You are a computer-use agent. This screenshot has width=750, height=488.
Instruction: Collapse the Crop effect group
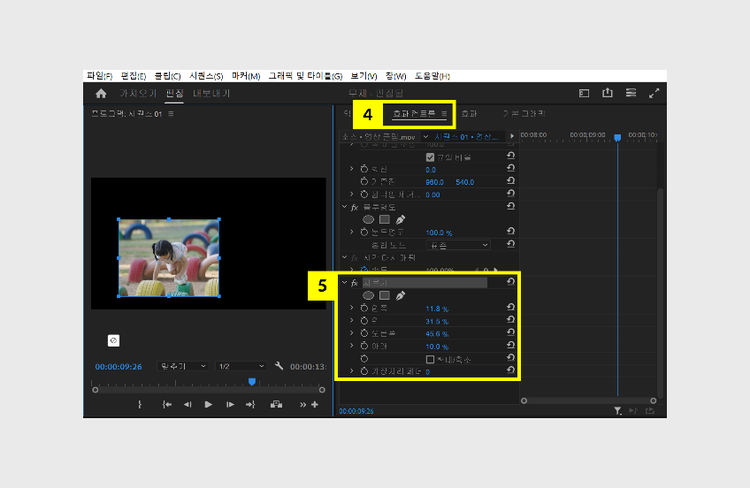click(344, 282)
